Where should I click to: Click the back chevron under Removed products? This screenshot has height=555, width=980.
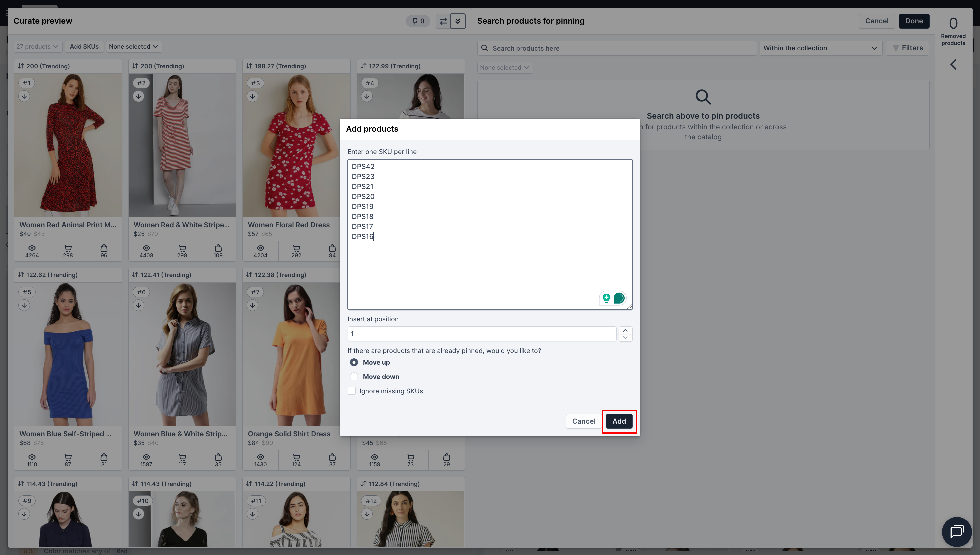[x=953, y=64]
